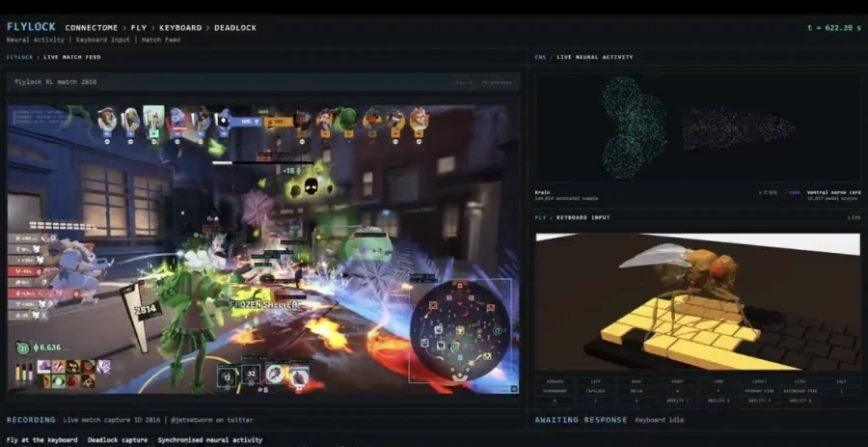The image size is (868, 447).
Task: Click the SECONDARY FIRE key cell
Action: [800, 391]
